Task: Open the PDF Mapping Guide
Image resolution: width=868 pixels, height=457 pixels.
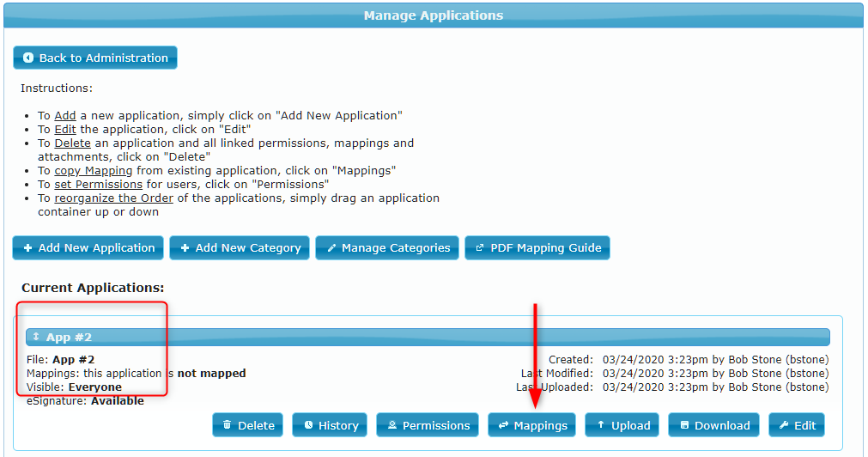Action: 537,248
